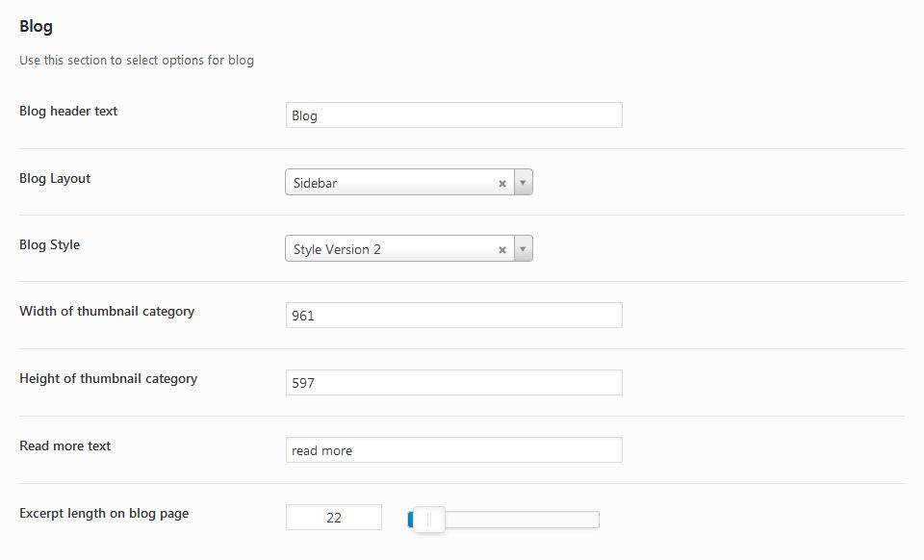Click the Excerpt length on blog page label
The width and height of the screenshot is (924, 560).
point(104,514)
